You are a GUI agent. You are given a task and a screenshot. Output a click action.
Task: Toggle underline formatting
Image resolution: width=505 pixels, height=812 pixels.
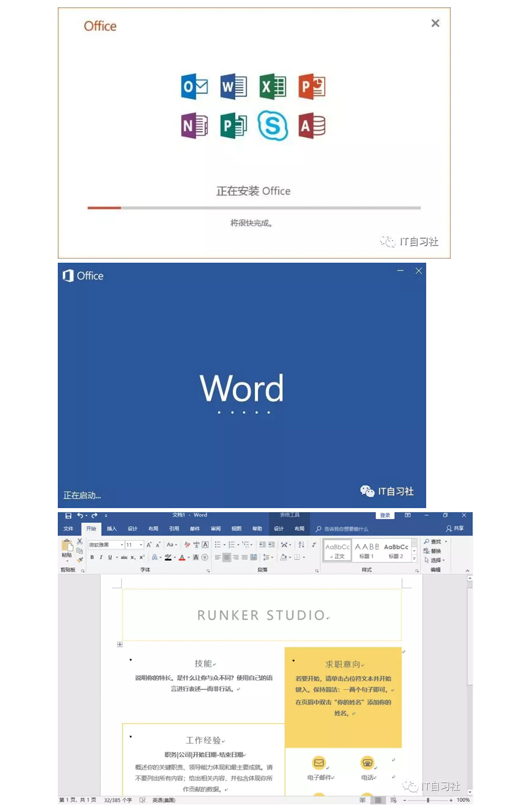(x=110, y=558)
